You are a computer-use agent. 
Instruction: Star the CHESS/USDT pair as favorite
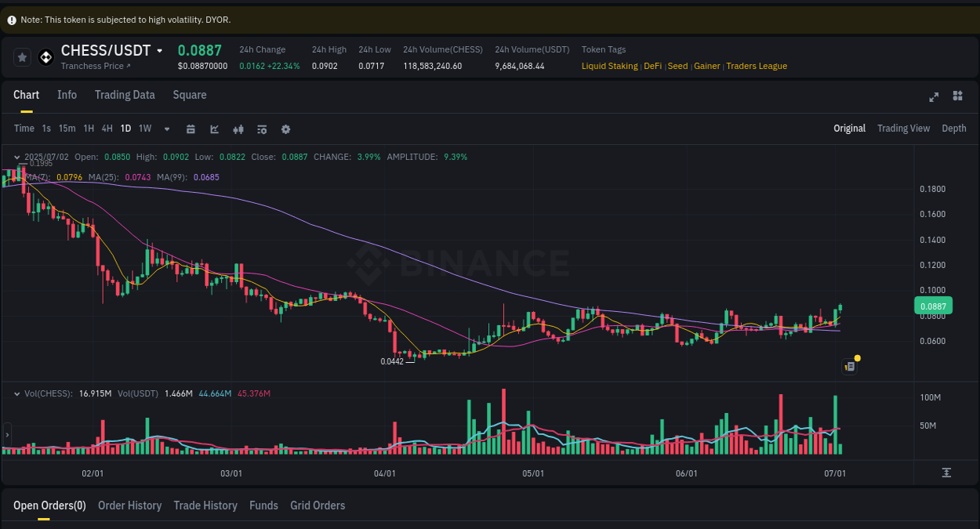(22, 56)
